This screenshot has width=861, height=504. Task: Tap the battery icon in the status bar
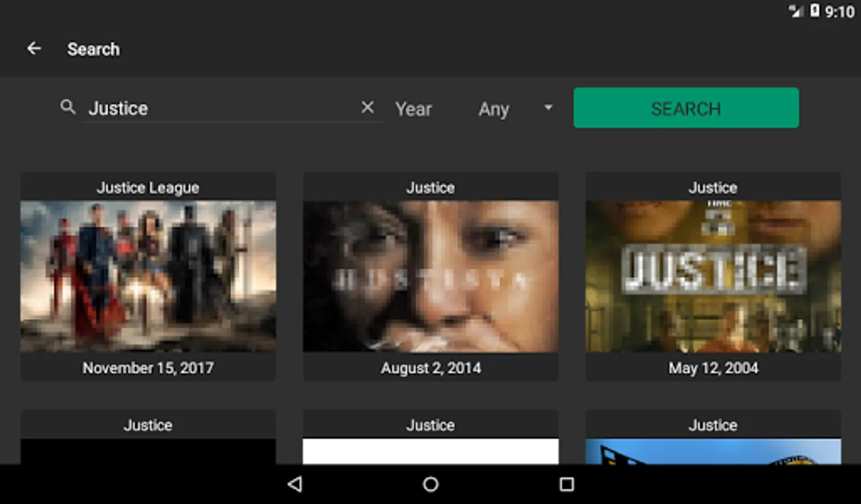click(x=814, y=11)
